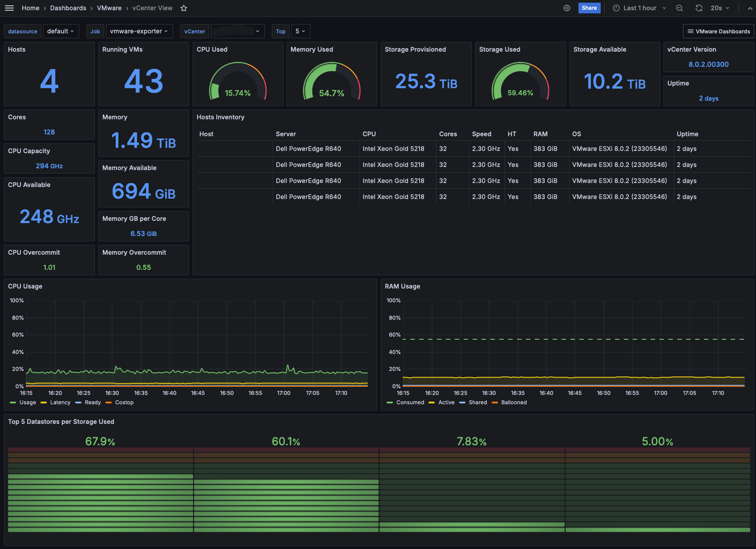Collapse the top toolbar chevron

[x=750, y=8]
